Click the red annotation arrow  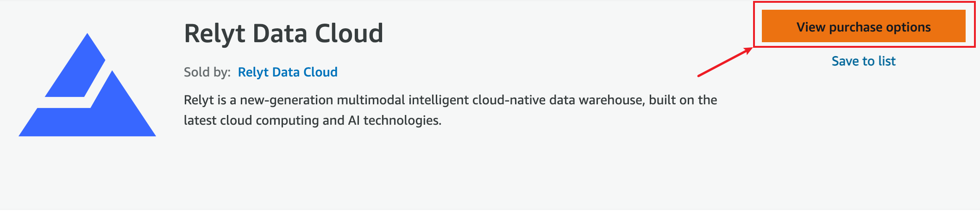point(726,61)
